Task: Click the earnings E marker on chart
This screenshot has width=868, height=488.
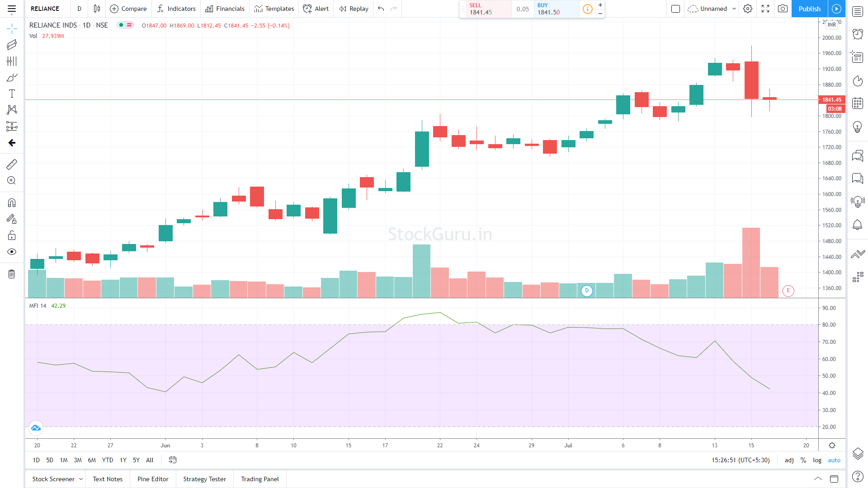Action: pyautogui.click(x=788, y=291)
